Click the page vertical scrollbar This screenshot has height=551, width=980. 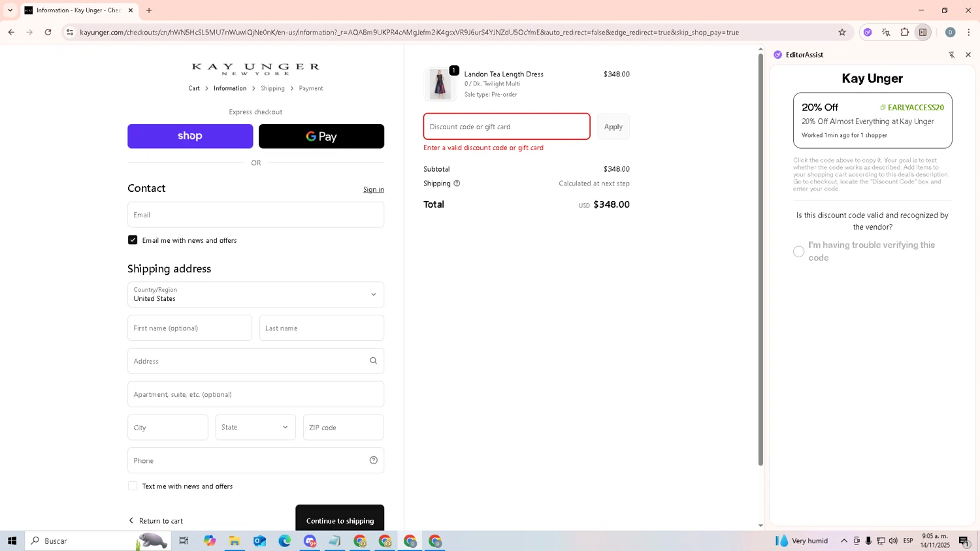[x=760, y=259]
